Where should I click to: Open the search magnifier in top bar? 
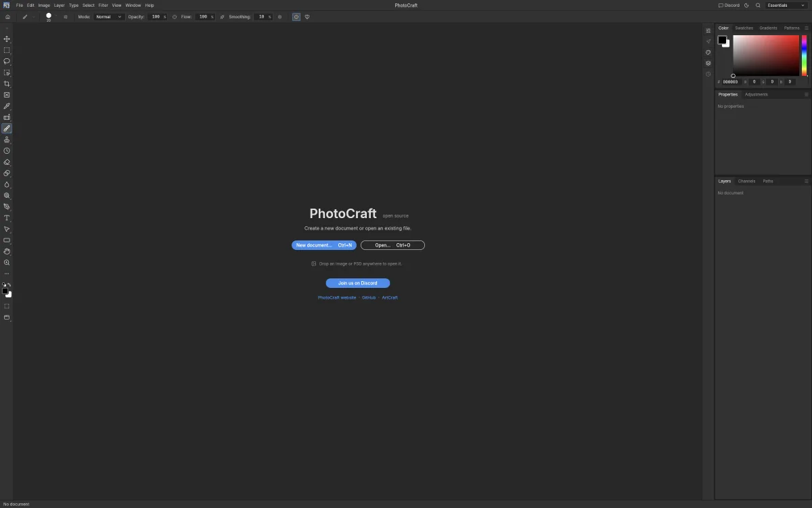(x=758, y=5)
